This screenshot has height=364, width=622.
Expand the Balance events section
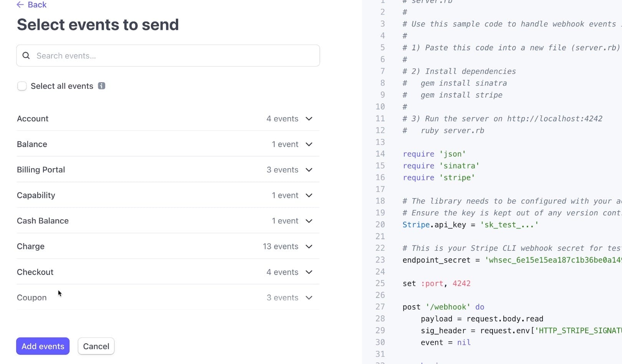click(x=309, y=144)
